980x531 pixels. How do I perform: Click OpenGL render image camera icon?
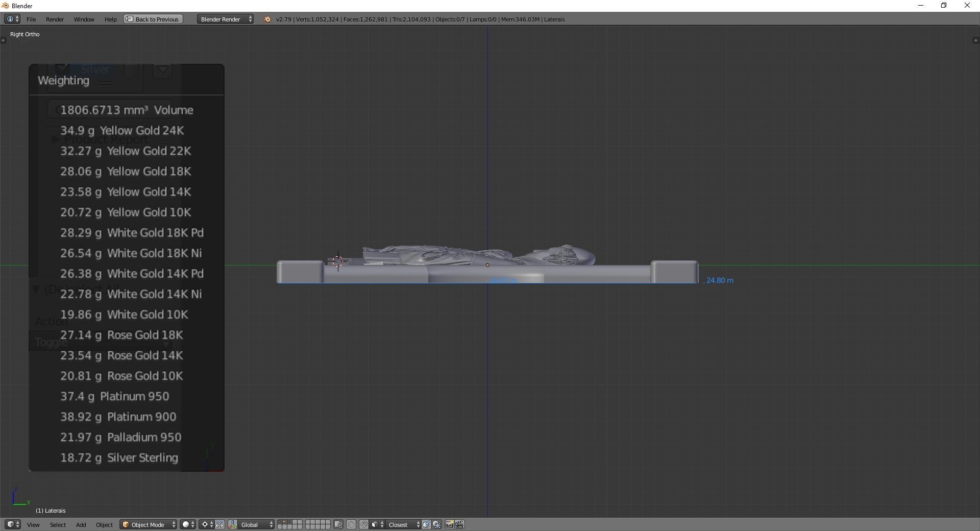pyautogui.click(x=449, y=525)
